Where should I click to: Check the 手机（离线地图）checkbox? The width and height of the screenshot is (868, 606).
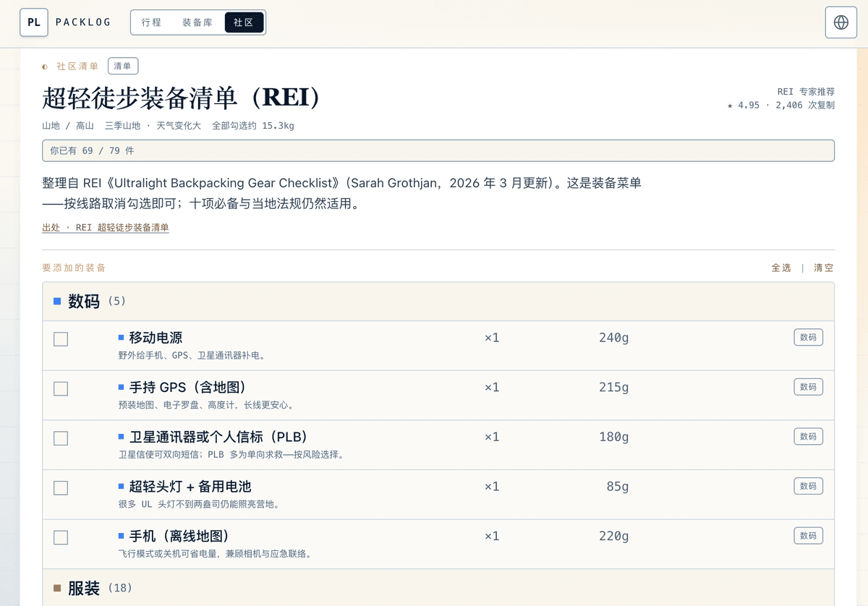tap(61, 537)
